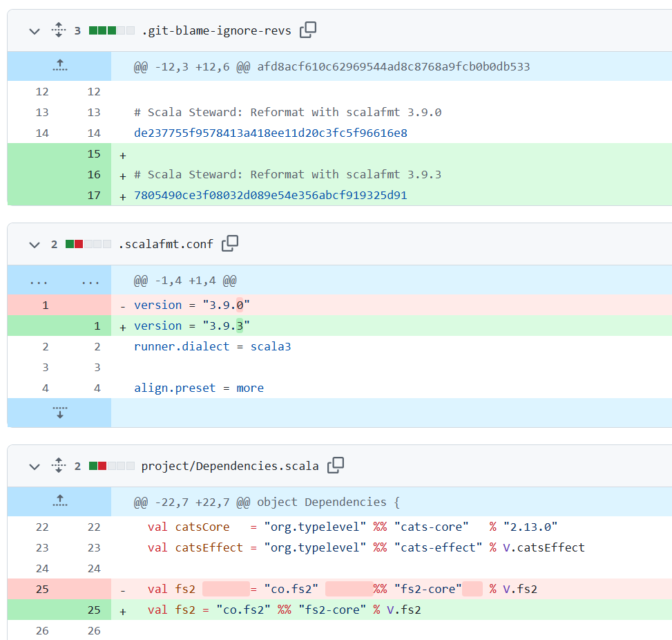Screen dimensions: 672x640
Task: Open the project/Dependencies.scala file link
Action: click(229, 466)
